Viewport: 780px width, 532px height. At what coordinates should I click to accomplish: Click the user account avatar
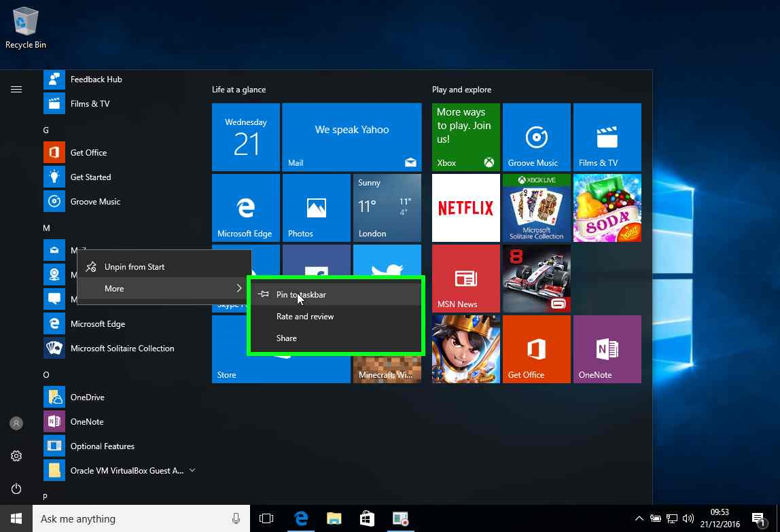click(16, 423)
